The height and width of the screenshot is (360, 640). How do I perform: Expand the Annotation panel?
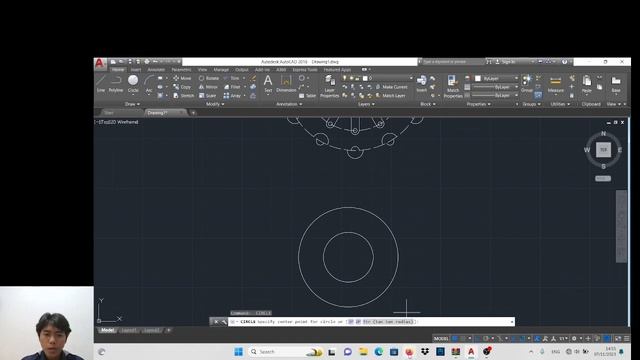pyautogui.click(x=289, y=104)
